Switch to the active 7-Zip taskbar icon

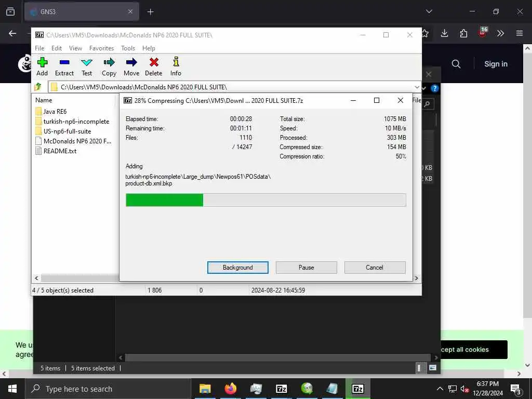[x=357, y=389]
